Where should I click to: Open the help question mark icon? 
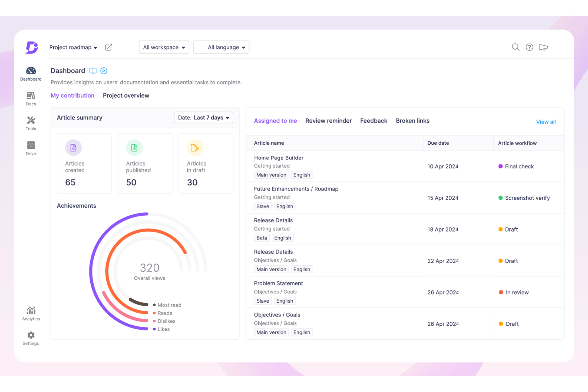coord(529,47)
